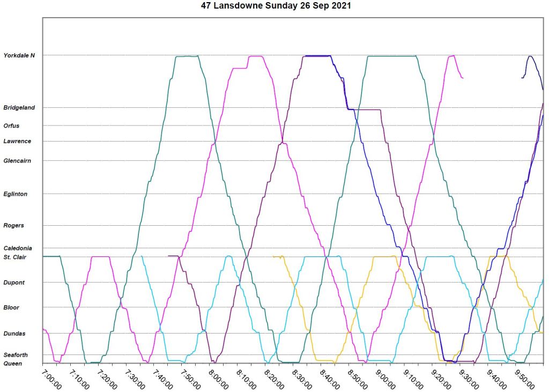Image resolution: width=549 pixels, height=392 pixels.
Task: Select the Glencairn stop label
Action: click(18, 160)
